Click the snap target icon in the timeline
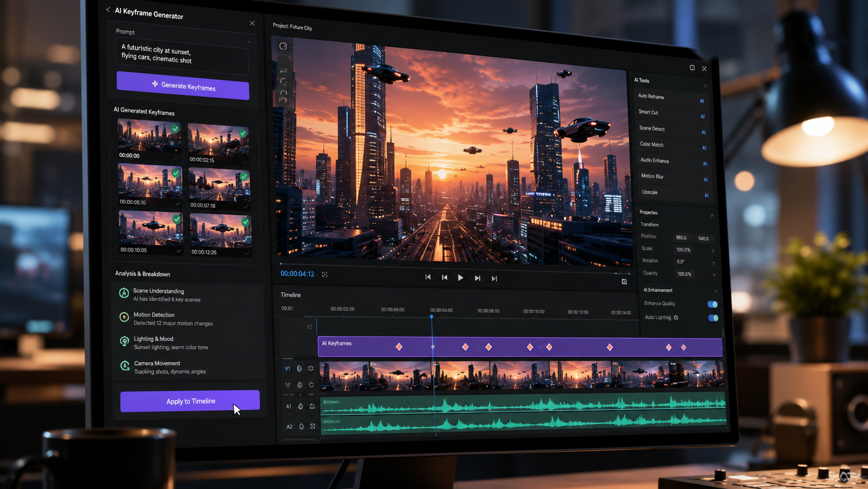Screen dimensions: 868x489 click(310, 326)
